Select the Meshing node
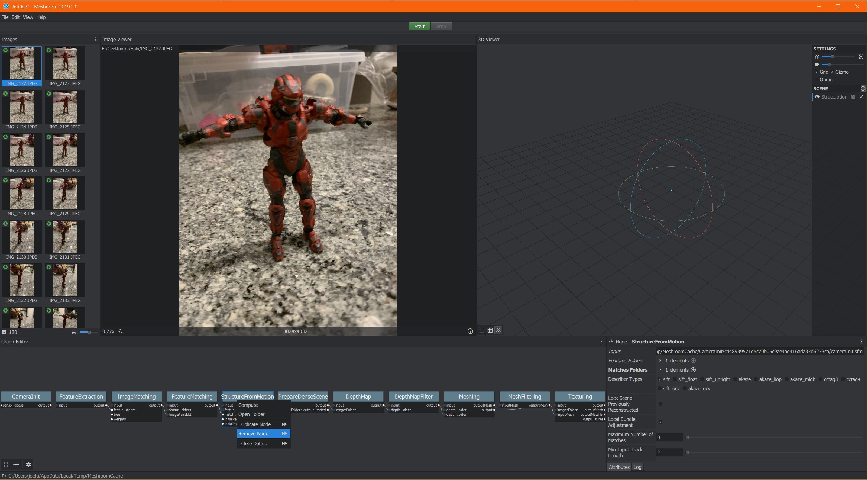868x480 pixels. 469,397
